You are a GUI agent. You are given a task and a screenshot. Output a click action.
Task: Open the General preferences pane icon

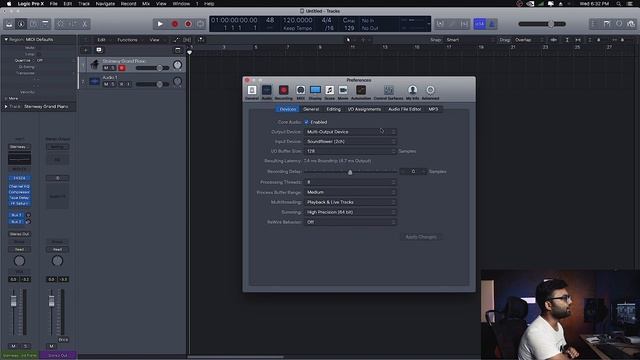pos(252,92)
